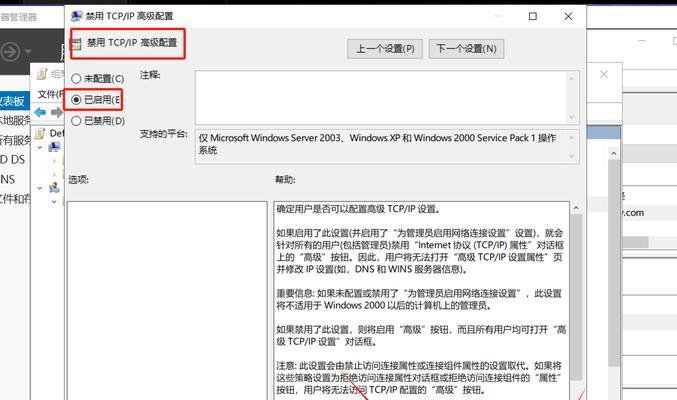Screen dimensions: 677x400
Task: Click the blue back arrow in Group Policy editor
Action: coord(40,113)
